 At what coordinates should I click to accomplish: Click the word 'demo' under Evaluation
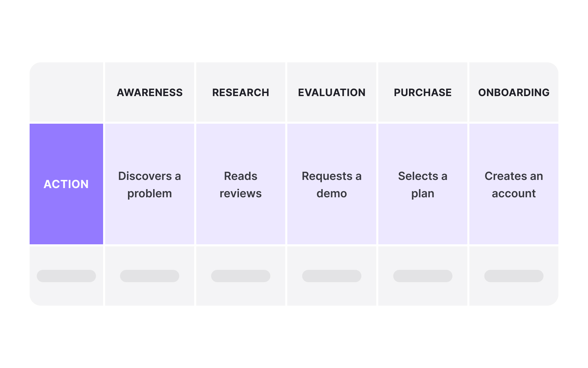click(332, 194)
